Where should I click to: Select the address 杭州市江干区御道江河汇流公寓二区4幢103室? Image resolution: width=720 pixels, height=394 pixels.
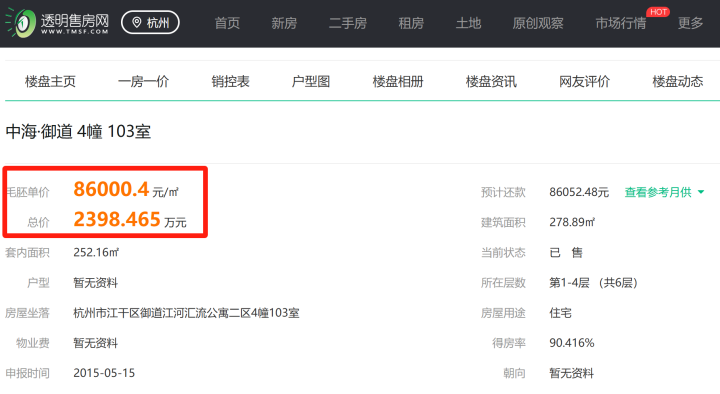[186, 313]
